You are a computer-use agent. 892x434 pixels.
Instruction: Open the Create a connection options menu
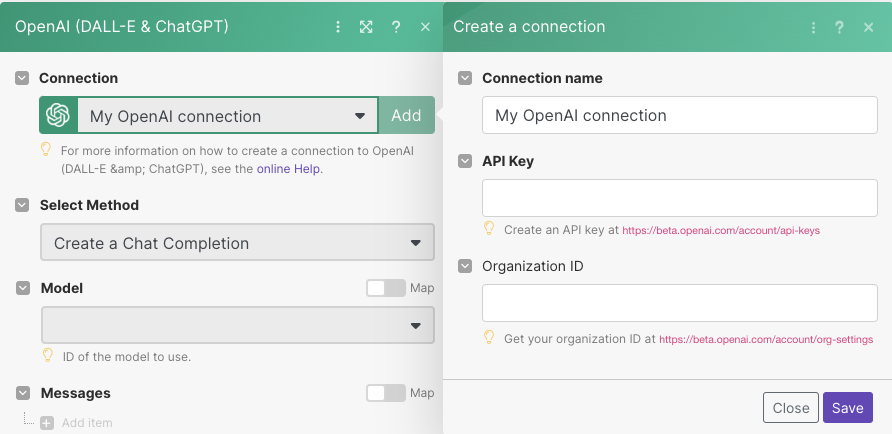[x=813, y=27]
